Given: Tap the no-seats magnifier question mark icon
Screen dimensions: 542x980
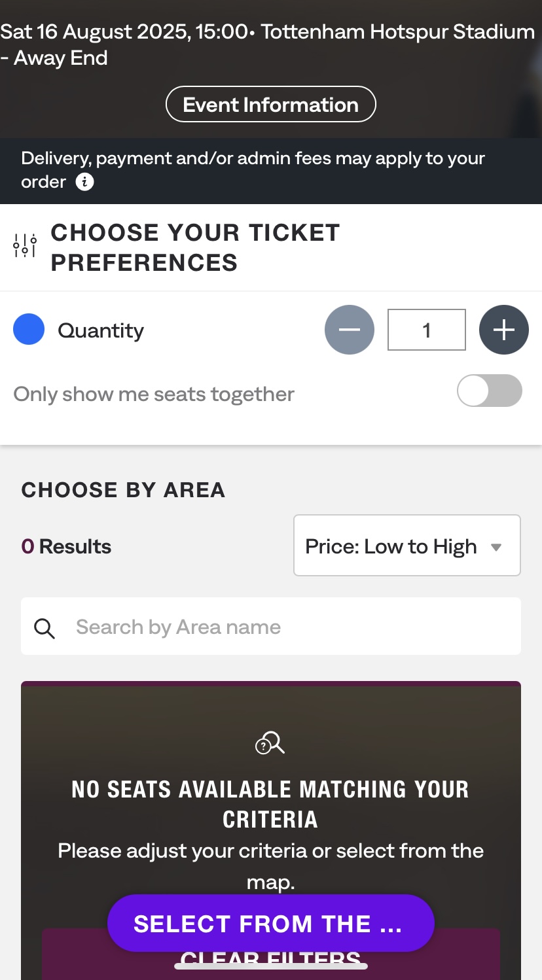Looking at the screenshot, I should [270, 743].
